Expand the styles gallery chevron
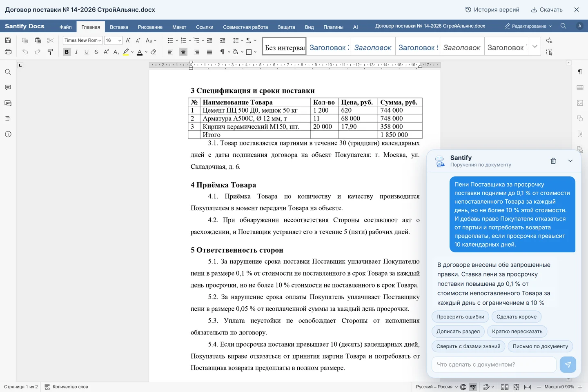The image size is (588, 392). (535, 47)
